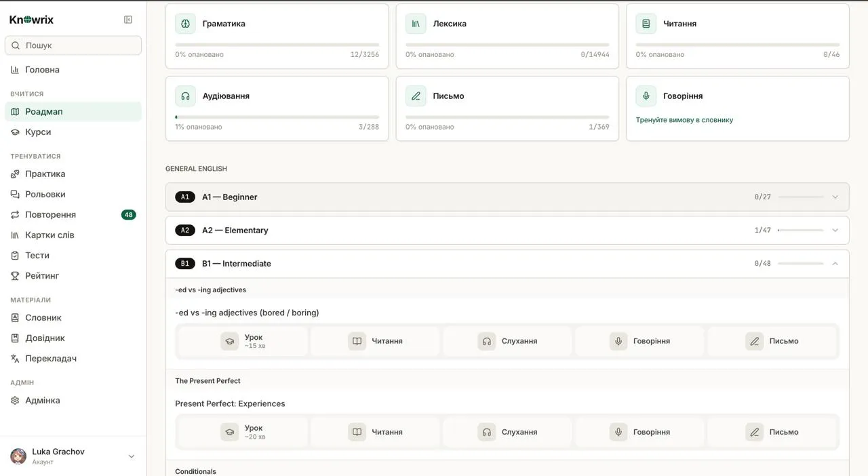Click the Читання document icon in top card
Viewport: 868px width, 476px height.
pyautogui.click(x=646, y=24)
